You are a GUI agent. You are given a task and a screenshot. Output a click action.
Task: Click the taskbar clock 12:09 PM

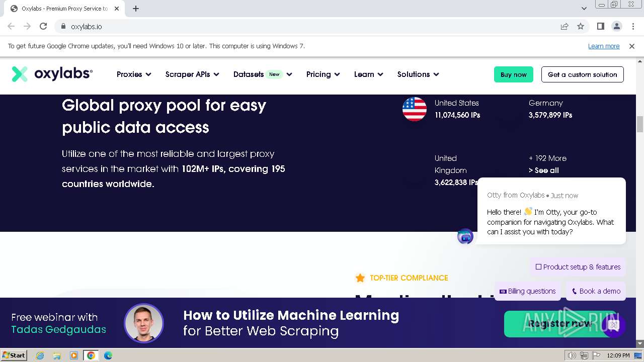pos(618,355)
